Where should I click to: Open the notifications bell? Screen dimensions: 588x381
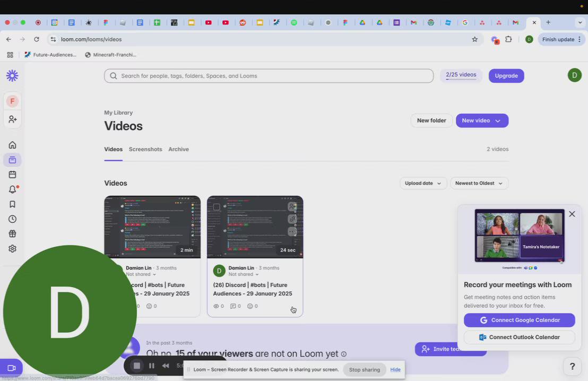click(12, 189)
